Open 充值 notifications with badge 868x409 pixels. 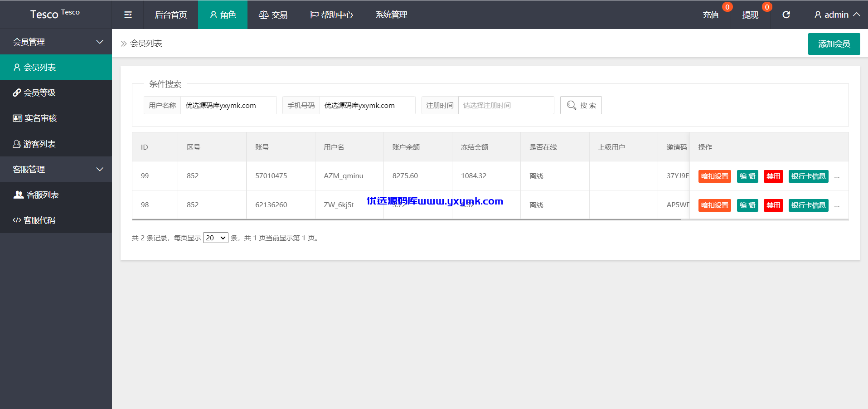pos(711,15)
